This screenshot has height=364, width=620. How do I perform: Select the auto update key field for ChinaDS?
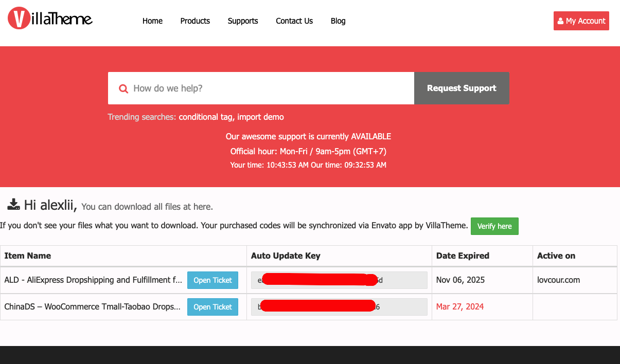click(x=339, y=307)
